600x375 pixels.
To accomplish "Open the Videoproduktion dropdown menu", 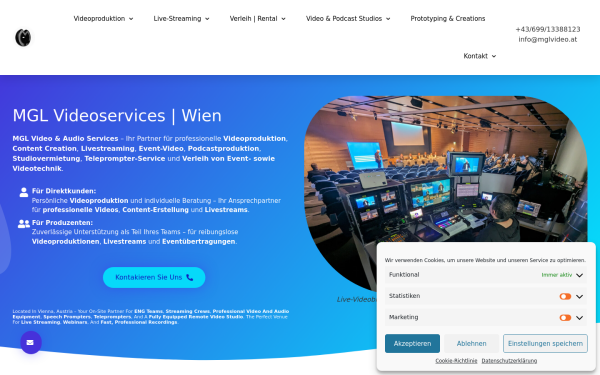I will [x=103, y=18].
